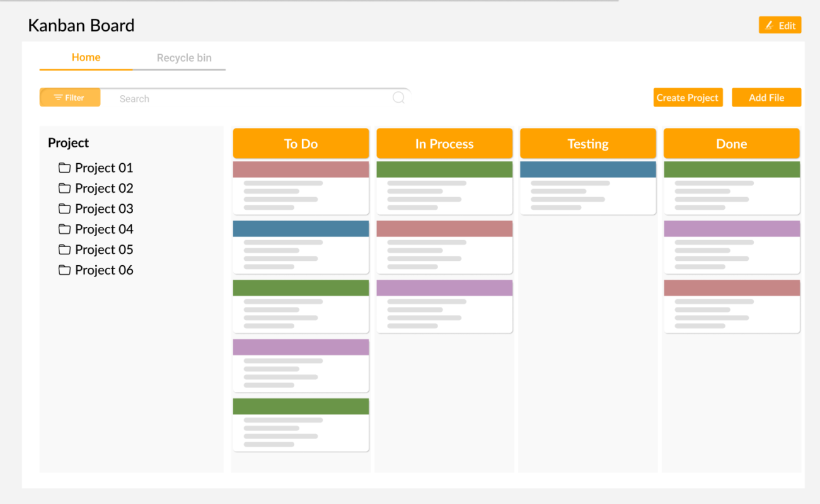Viewport: 820px width, 504px height.
Task: Select the Home tab
Action: pos(86,57)
